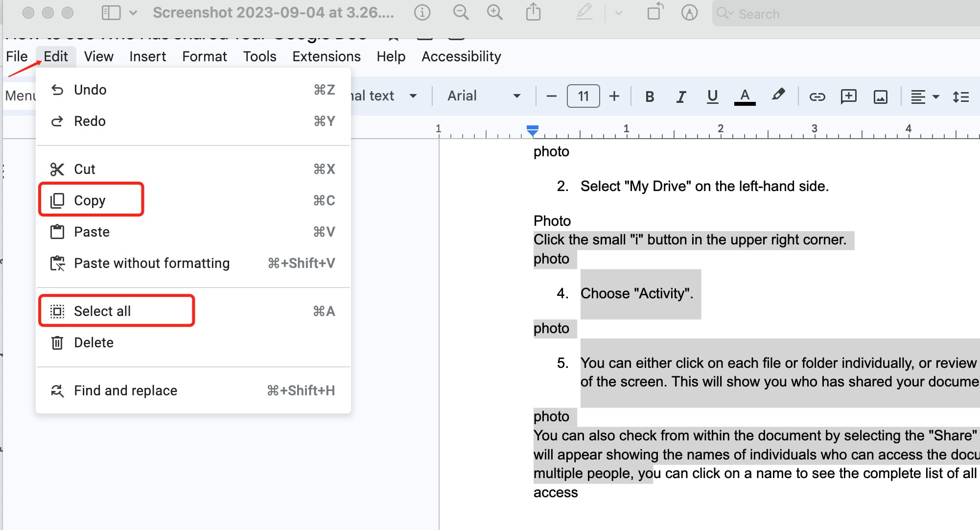Increase font size with plus button

tap(614, 96)
